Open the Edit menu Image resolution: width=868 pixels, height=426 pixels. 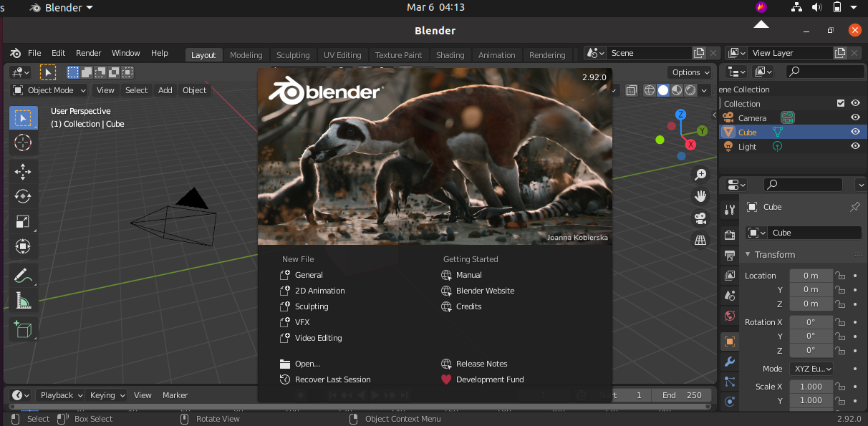tap(58, 53)
